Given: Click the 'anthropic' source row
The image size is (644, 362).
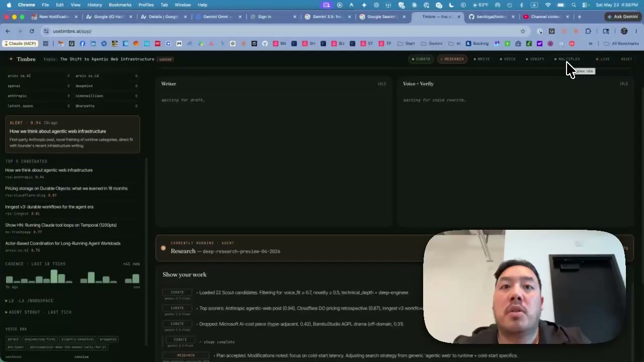Looking at the screenshot, I should point(38,96).
